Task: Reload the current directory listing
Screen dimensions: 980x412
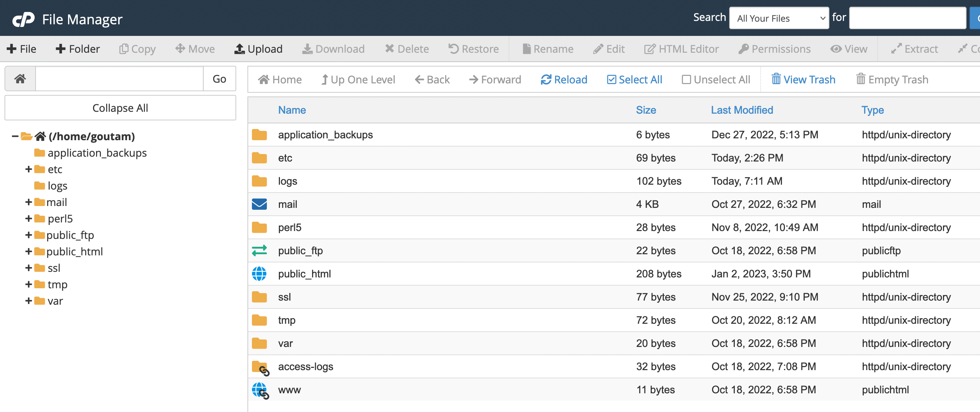Action: click(563, 79)
